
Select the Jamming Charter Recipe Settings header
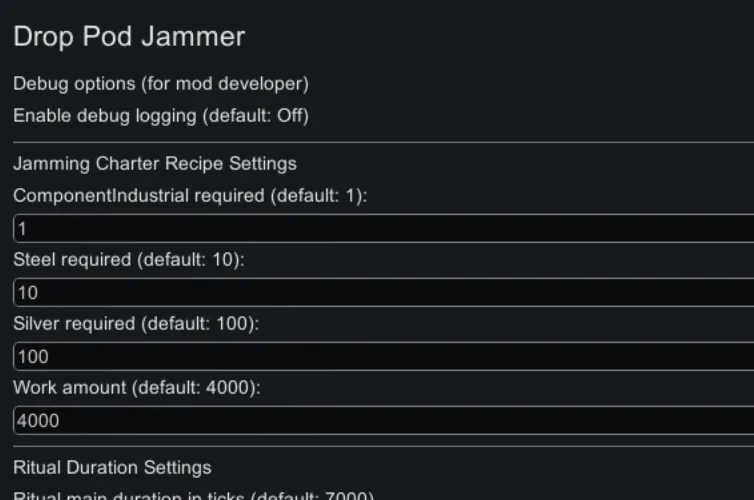(155, 163)
